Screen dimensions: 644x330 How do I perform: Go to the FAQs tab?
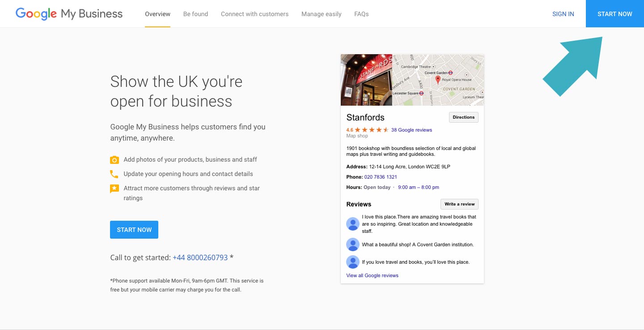click(x=361, y=14)
